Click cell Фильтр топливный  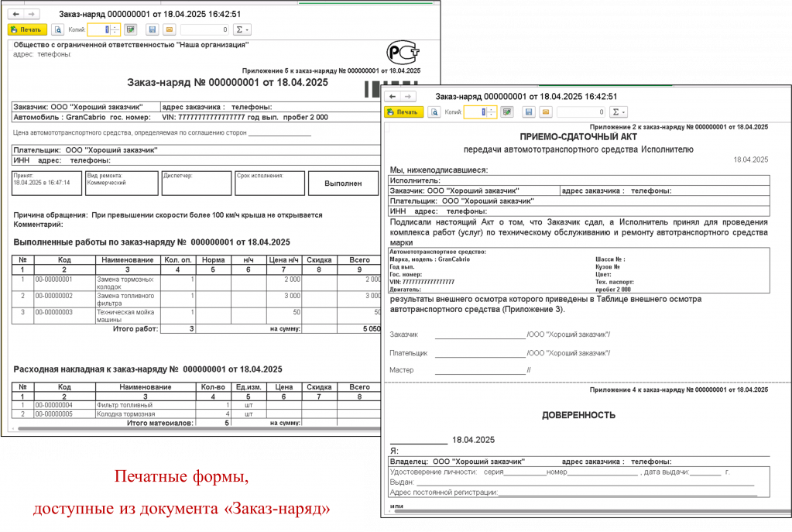[146, 405]
